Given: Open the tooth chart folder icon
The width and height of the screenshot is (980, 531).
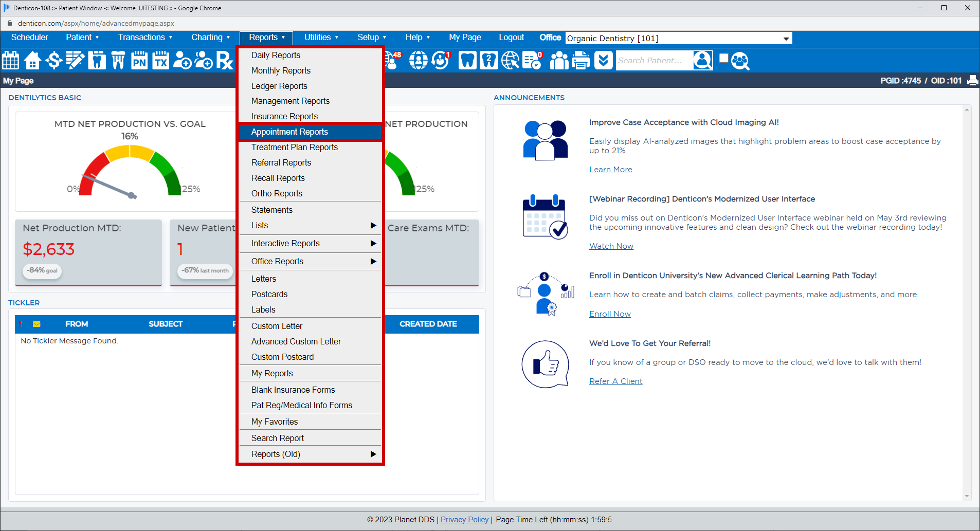Looking at the screenshot, I should point(97,60).
